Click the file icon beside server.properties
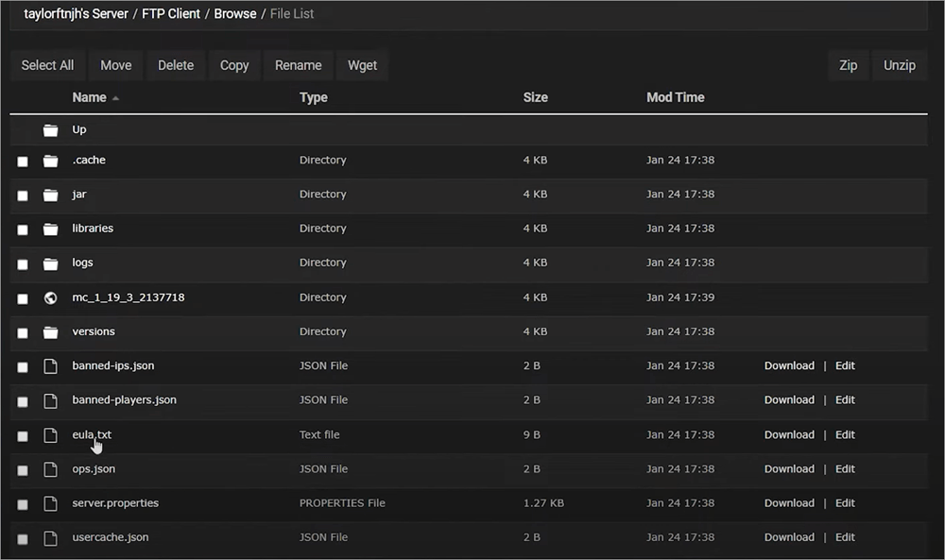 (x=50, y=503)
